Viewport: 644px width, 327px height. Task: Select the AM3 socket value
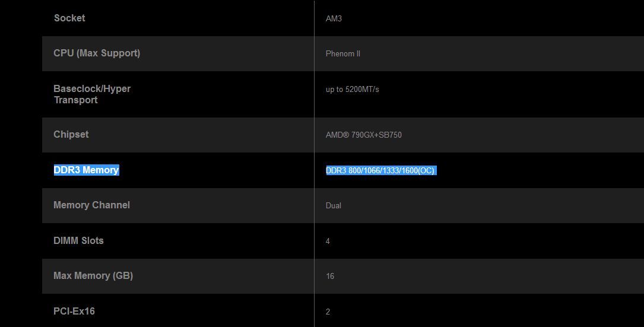coord(334,18)
